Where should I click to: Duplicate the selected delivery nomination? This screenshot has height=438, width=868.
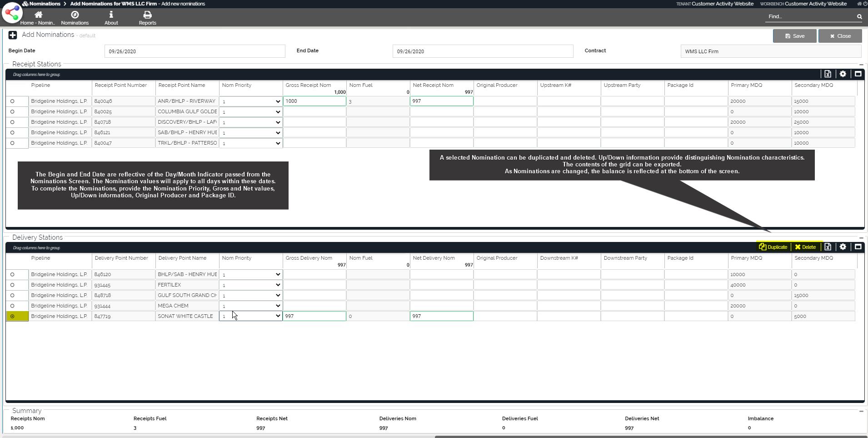pyautogui.click(x=773, y=247)
